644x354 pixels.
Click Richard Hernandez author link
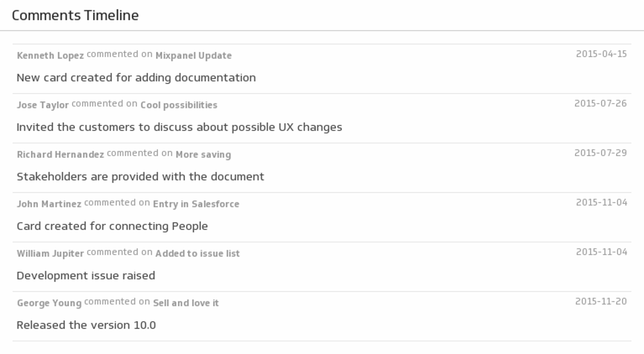[x=60, y=155]
